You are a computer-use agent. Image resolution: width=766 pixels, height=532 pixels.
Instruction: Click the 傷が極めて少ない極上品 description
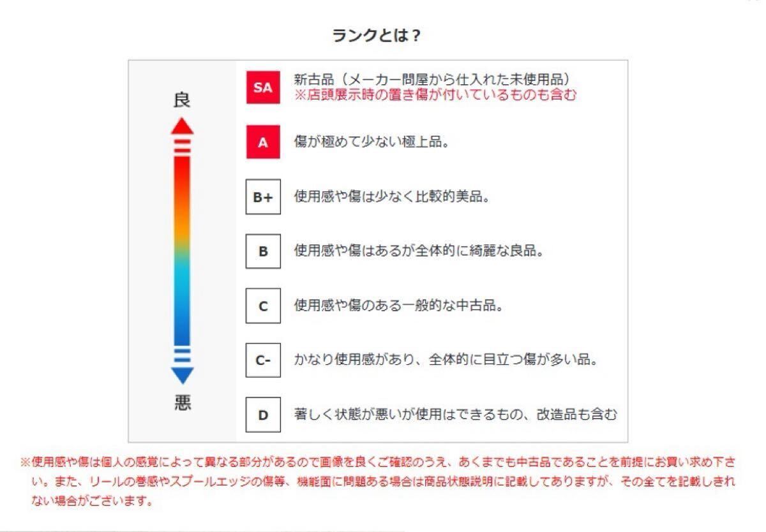(x=372, y=142)
